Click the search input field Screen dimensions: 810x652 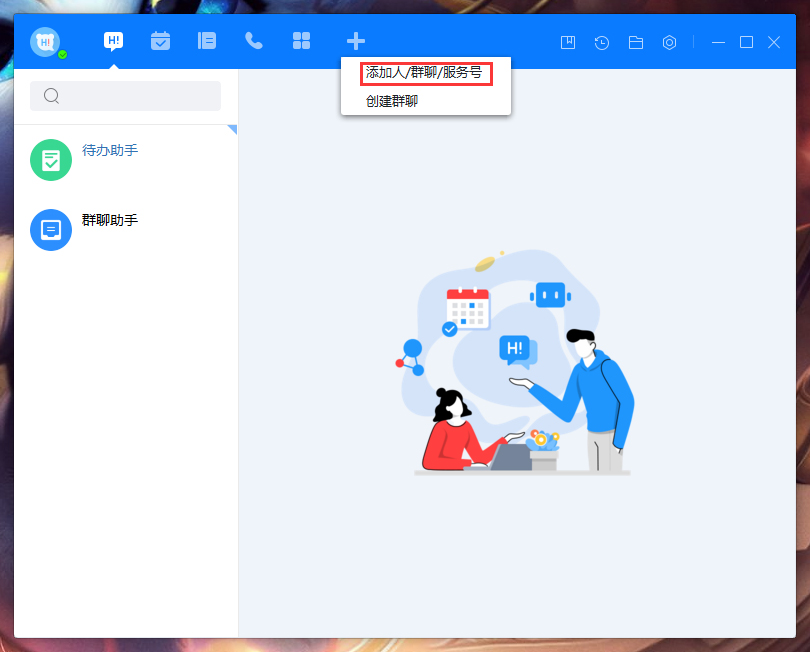125,95
